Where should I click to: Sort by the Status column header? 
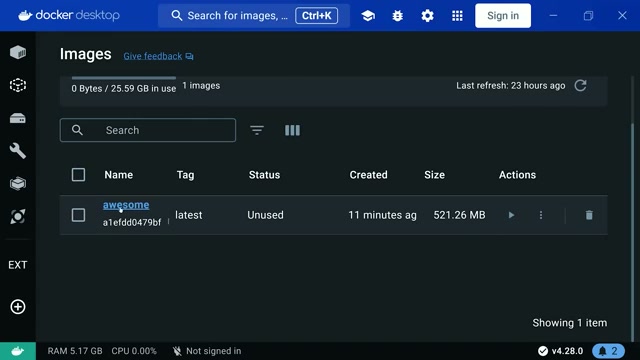point(264,175)
